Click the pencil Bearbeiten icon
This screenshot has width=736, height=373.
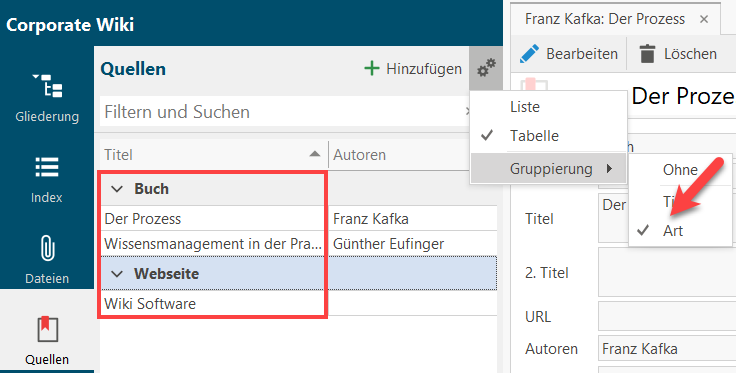(x=529, y=54)
